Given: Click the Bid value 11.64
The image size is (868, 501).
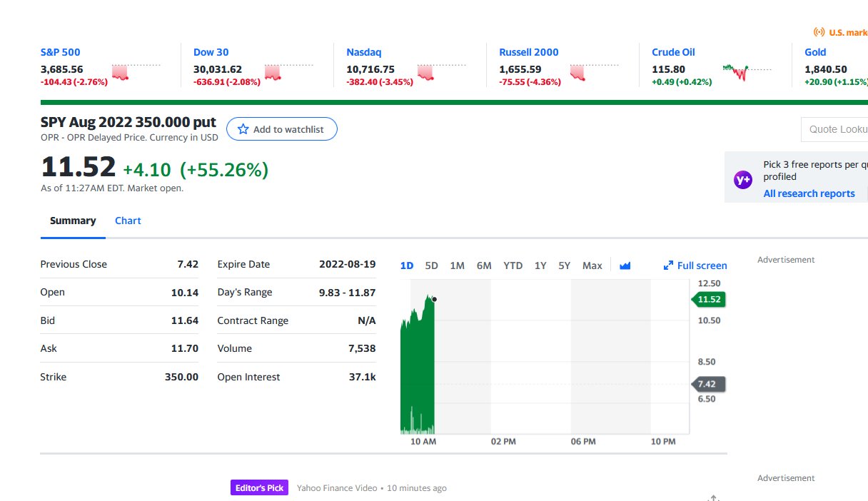Looking at the screenshot, I should [x=185, y=320].
